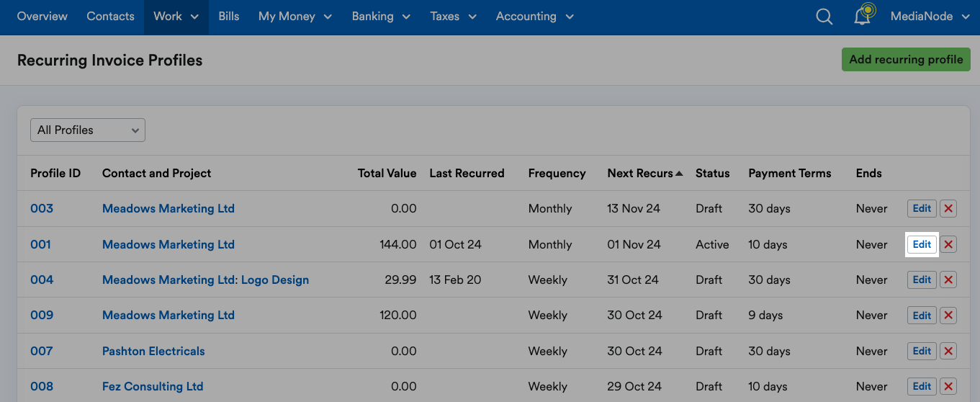This screenshot has width=980, height=402.
Task: Open Pashton Electricals contact link
Action: click(153, 351)
